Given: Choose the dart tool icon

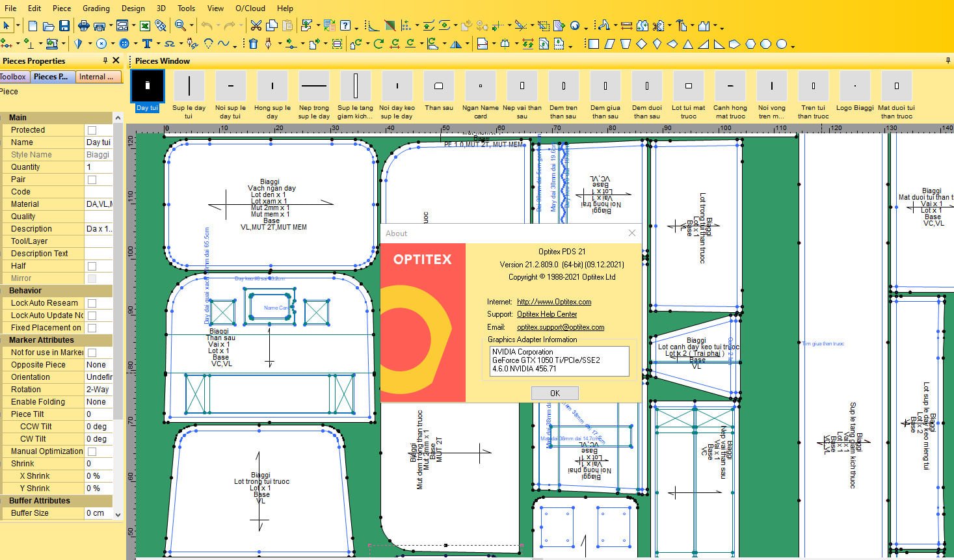Looking at the screenshot, I should (x=79, y=44).
